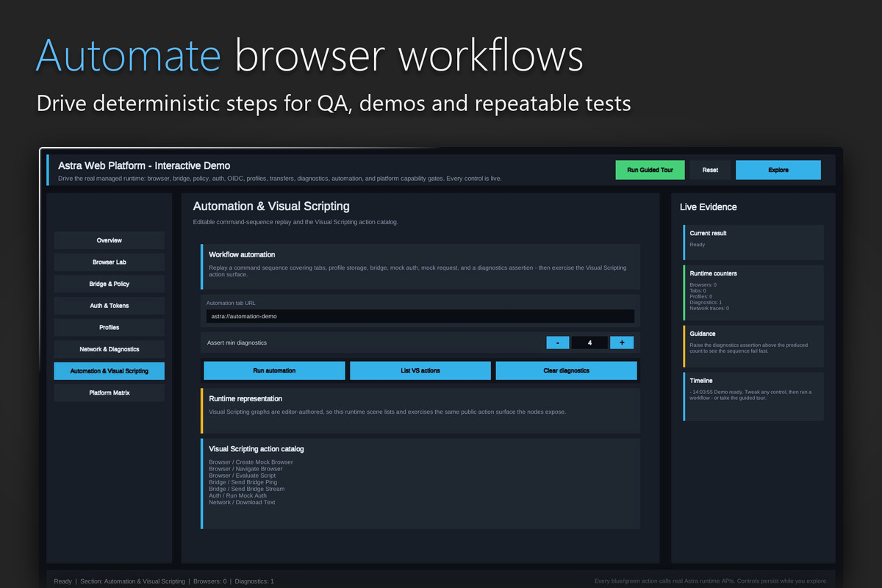Click Clear diagnostics button
The height and width of the screenshot is (588, 882).
(567, 370)
